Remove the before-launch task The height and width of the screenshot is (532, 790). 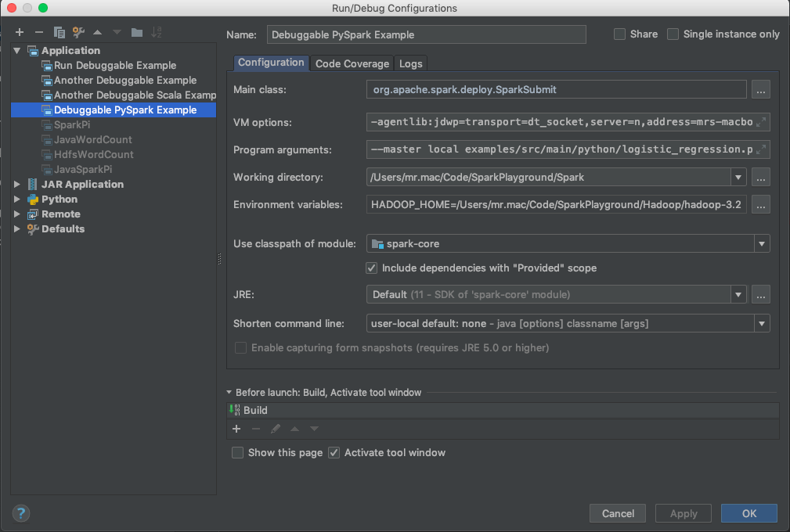256,429
